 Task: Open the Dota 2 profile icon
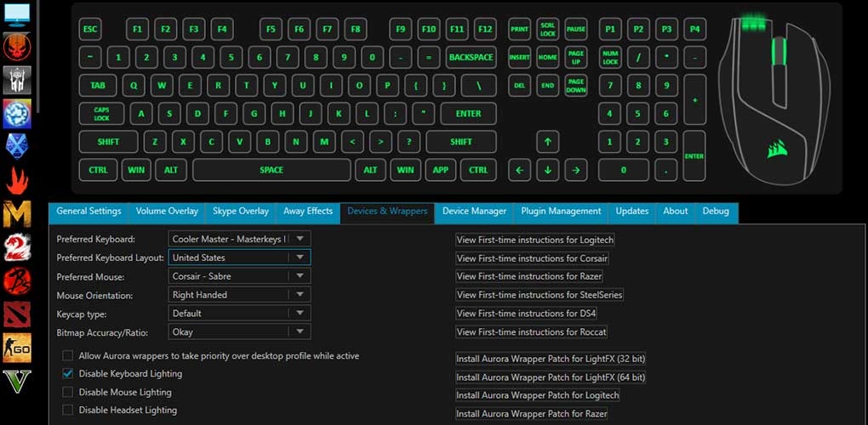tap(17, 314)
